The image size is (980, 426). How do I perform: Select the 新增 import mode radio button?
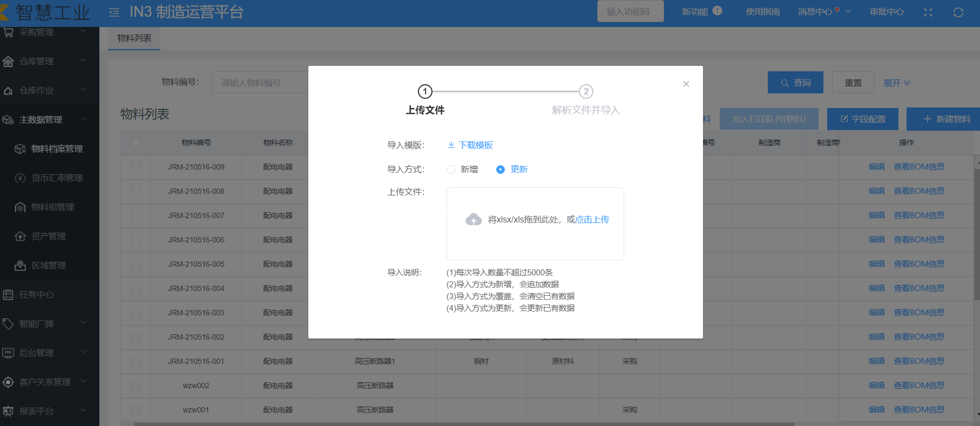tap(451, 170)
